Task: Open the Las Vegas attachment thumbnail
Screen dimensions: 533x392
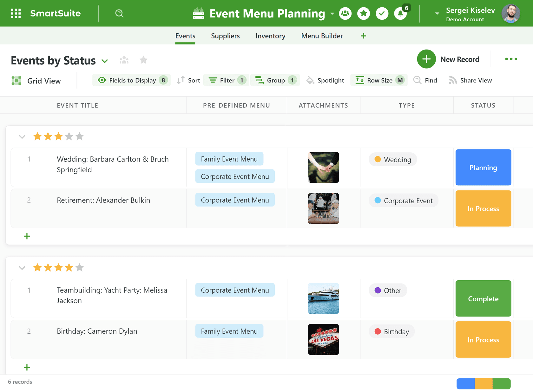Action: pos(323,339)
